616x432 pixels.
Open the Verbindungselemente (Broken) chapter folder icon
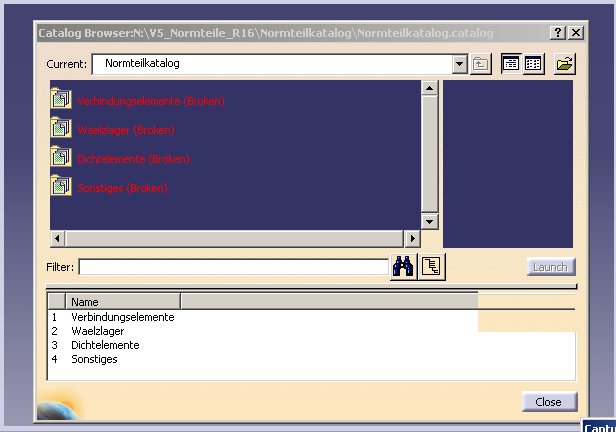(x=61, y=98)
